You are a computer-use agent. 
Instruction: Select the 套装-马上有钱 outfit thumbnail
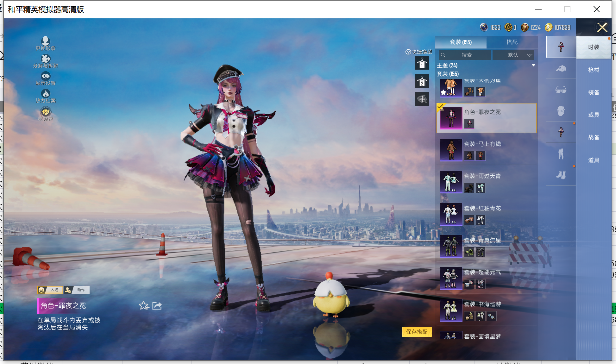coord(451,150)
